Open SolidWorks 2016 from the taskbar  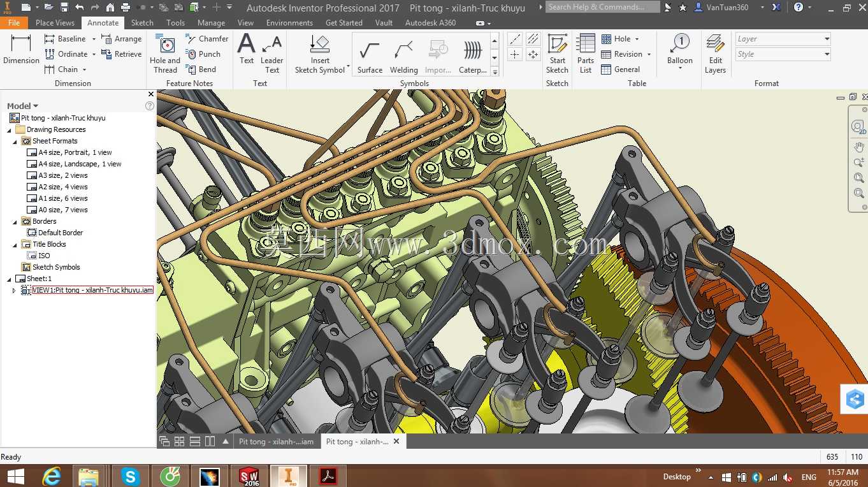tap(249, 476)
